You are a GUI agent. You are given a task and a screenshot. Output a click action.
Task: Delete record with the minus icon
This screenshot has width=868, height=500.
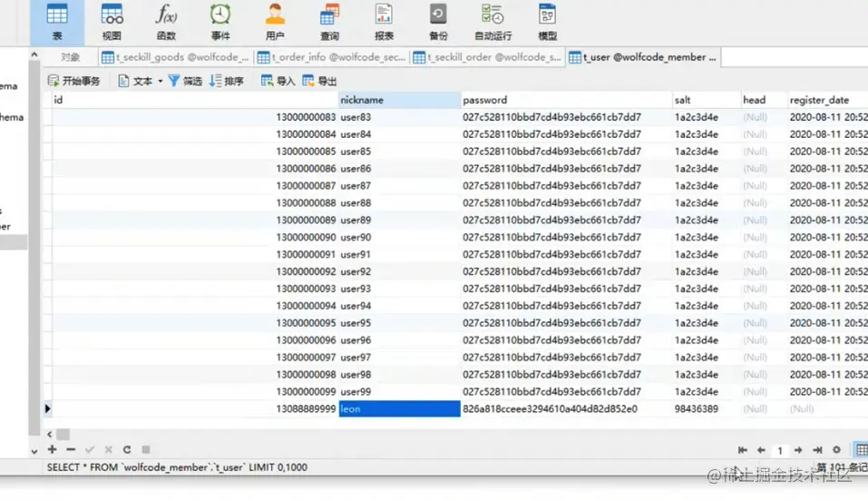[71, 449]
